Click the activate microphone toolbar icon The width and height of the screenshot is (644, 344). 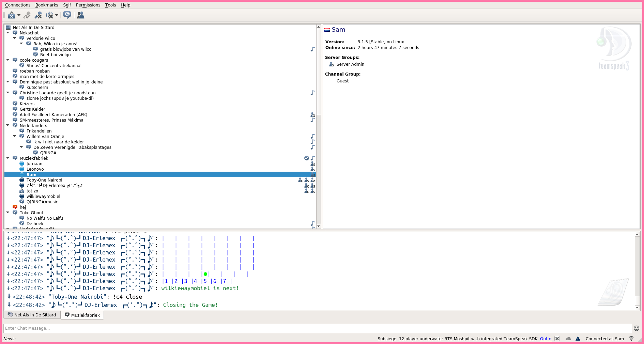pyautogui.click(x=27, y=15)
